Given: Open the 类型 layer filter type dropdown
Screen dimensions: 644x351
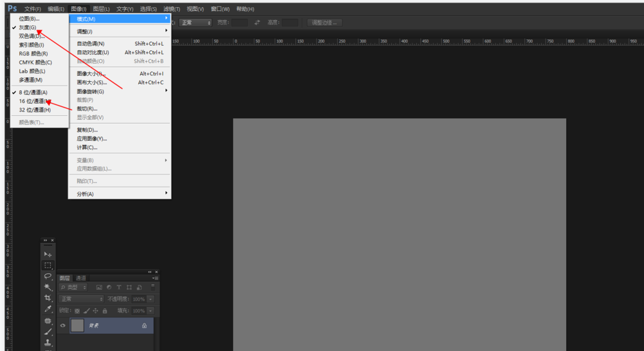Looking at the screenshot, I should tap(73, 287).
